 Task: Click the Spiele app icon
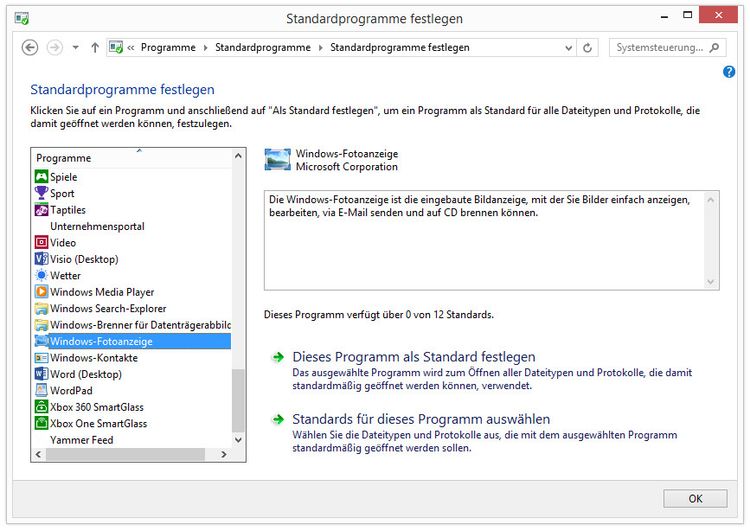[42, 177]
